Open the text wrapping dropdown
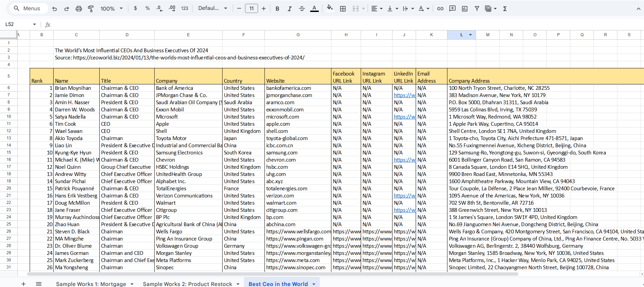644x287 pixels. (408, 9)
